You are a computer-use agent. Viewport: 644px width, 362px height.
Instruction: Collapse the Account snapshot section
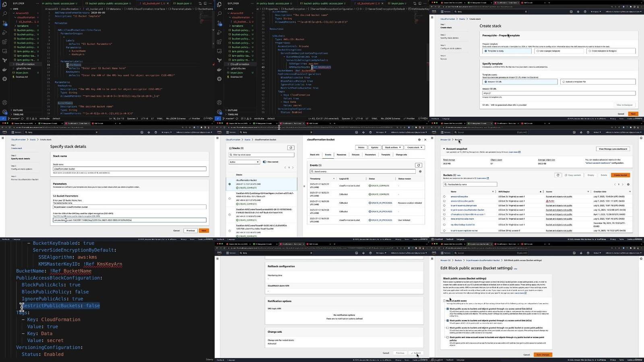(x=444, y=149)
